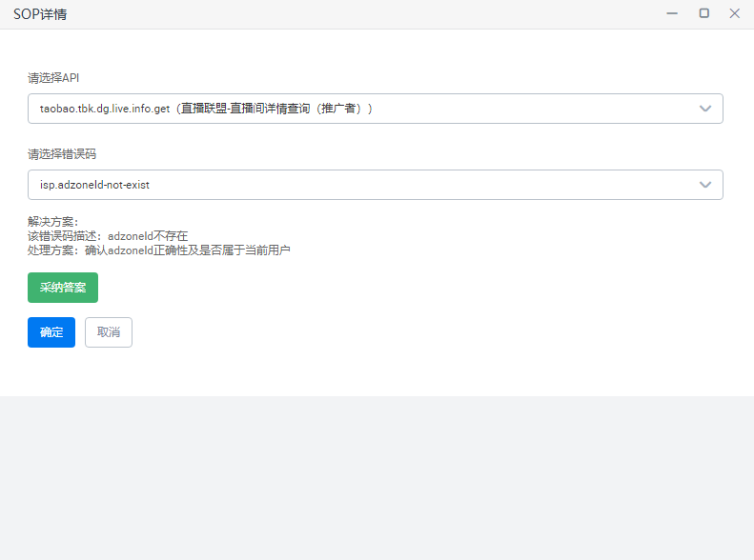The image size is (754, 560).
Task: Open the API selection dropdown
Action: 375,109
